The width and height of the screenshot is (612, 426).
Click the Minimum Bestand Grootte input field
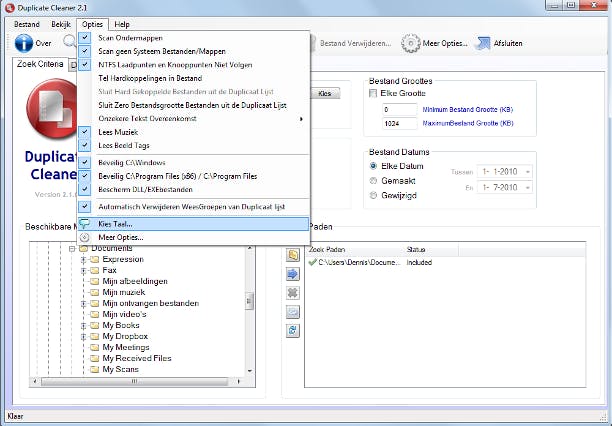pyautogui.click(x=399, y=109)
